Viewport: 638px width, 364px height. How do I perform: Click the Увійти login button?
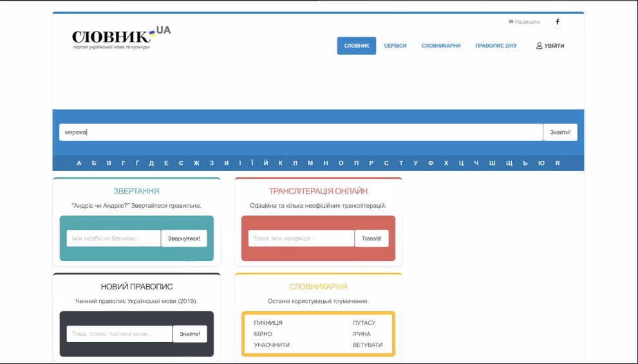point(550,46)
